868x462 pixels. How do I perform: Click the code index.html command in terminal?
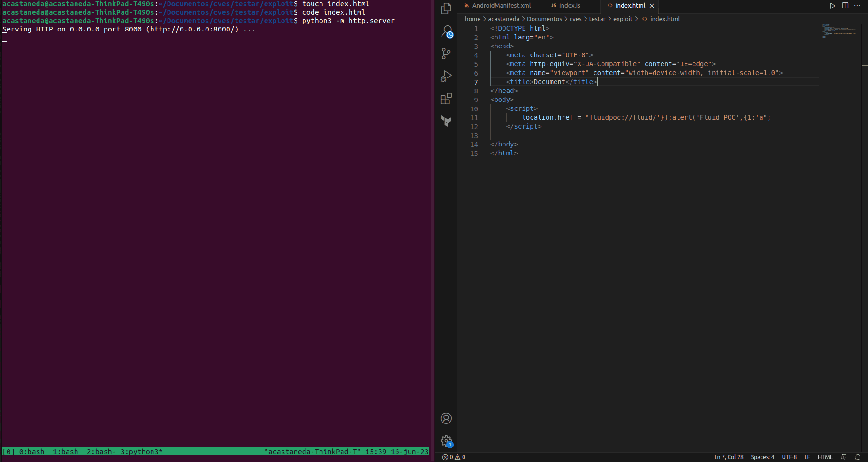333,12
